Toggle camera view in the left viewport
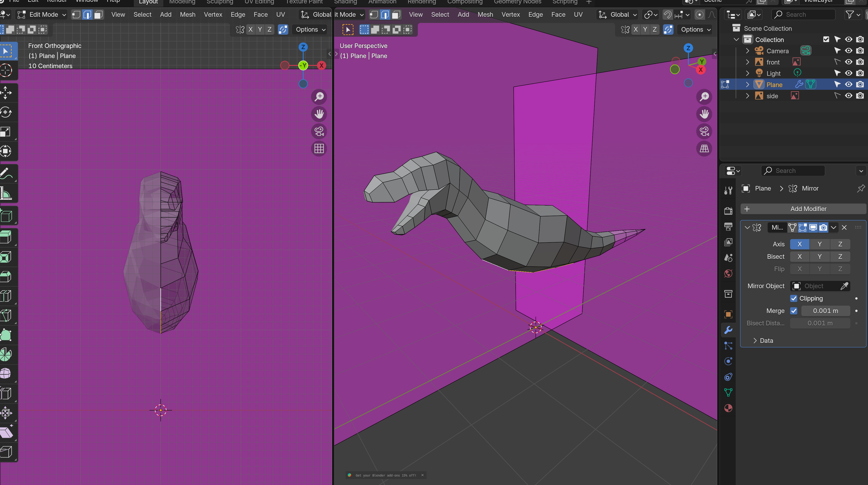The width and height of the screenshot is (868, 485). tap(319, 131)
